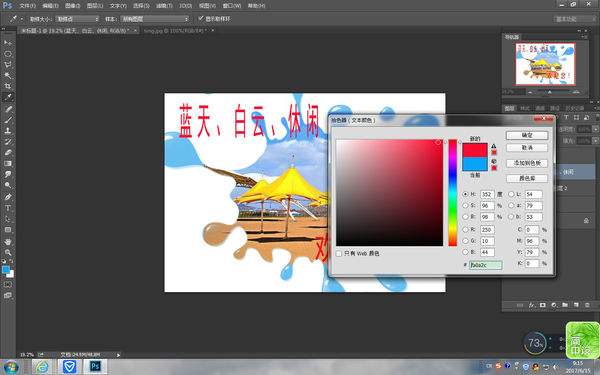Select the Lasso tool
Viewport: 600px width, 375px height.
pos(8,64)
